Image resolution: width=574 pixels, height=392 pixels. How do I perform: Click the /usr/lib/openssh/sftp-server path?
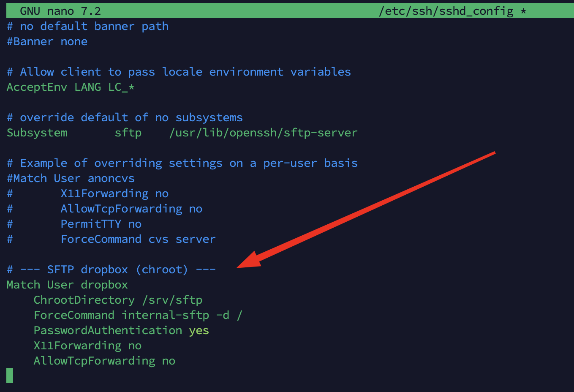tap(263, 133)
